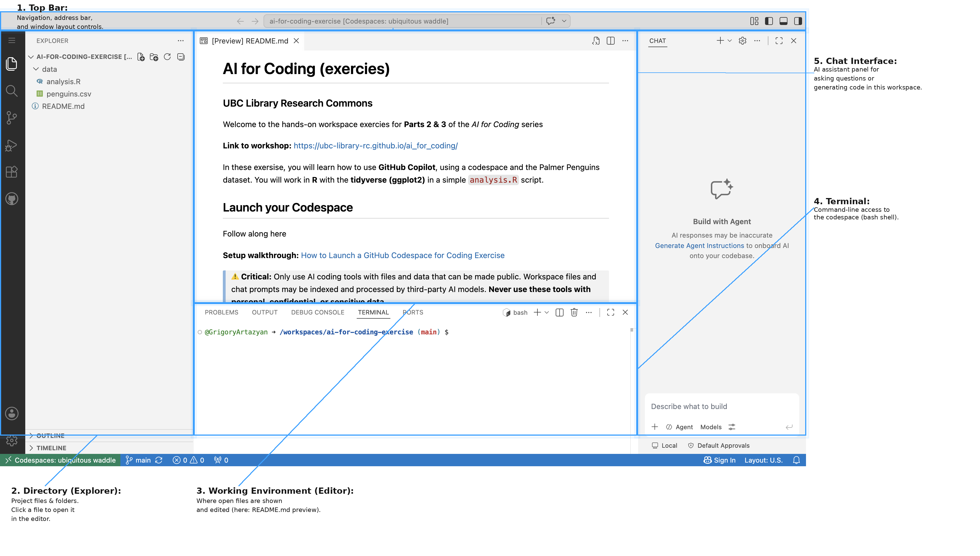Open new terminal profile dropdown arrow
The height and width of the screenshot is (556, 980).
(546, 313)
